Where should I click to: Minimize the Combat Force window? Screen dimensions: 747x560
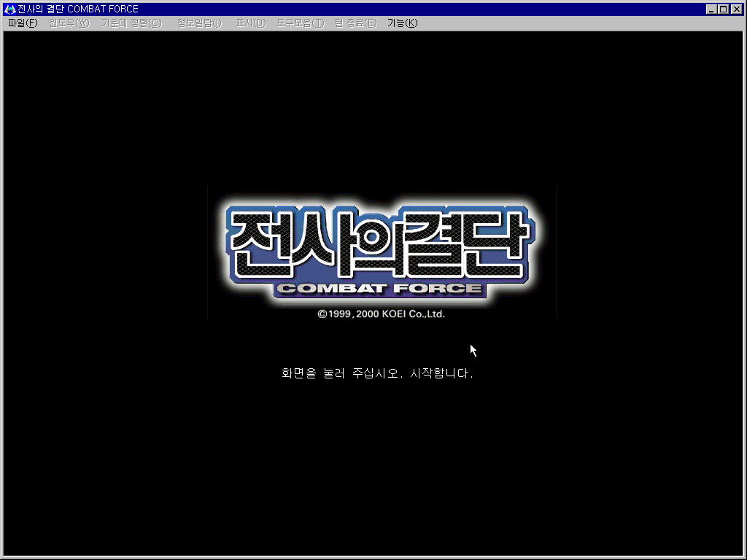click(711, 9)
